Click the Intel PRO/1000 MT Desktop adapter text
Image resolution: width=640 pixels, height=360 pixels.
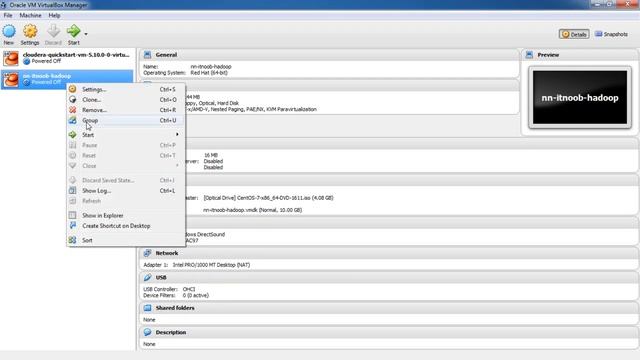coord(211,265)
